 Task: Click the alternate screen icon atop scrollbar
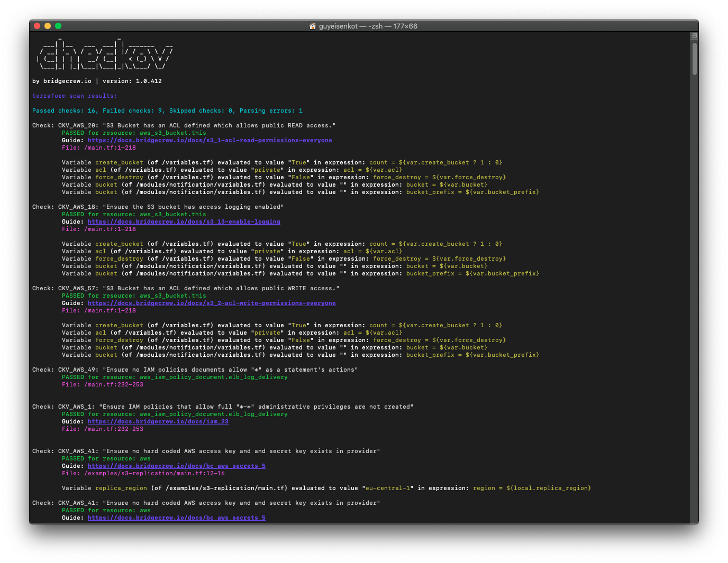(695, 35)
